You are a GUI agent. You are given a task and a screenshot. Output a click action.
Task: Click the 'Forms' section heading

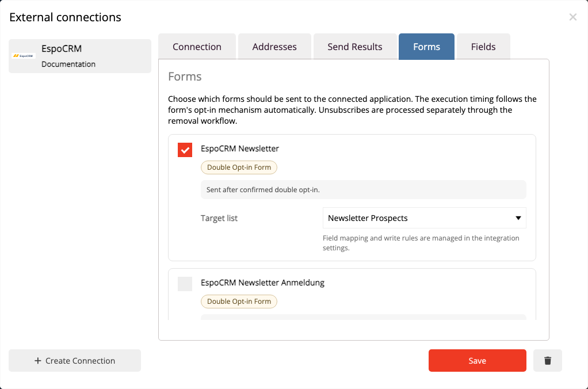pos(185,77)
